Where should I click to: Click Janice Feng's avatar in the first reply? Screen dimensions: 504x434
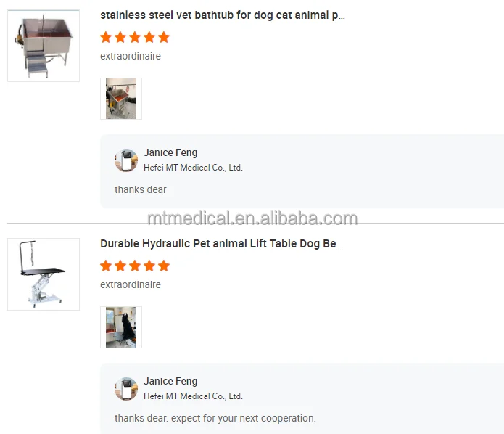point(126,160)
